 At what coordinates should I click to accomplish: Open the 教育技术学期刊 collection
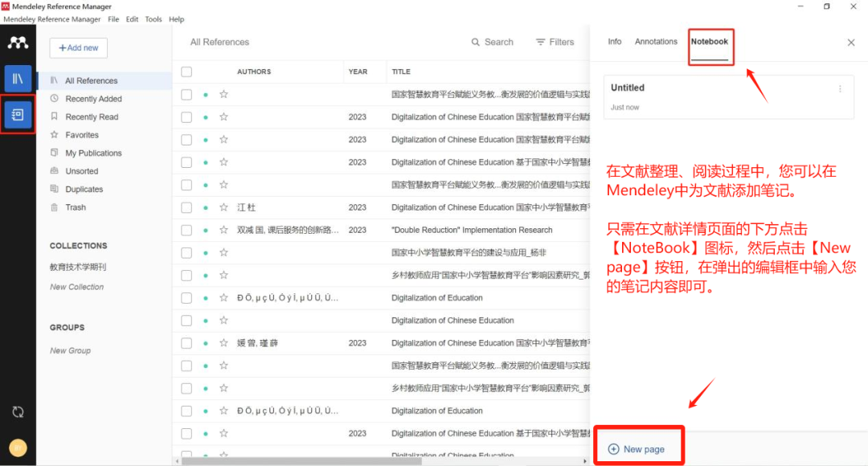click(77, 267)
